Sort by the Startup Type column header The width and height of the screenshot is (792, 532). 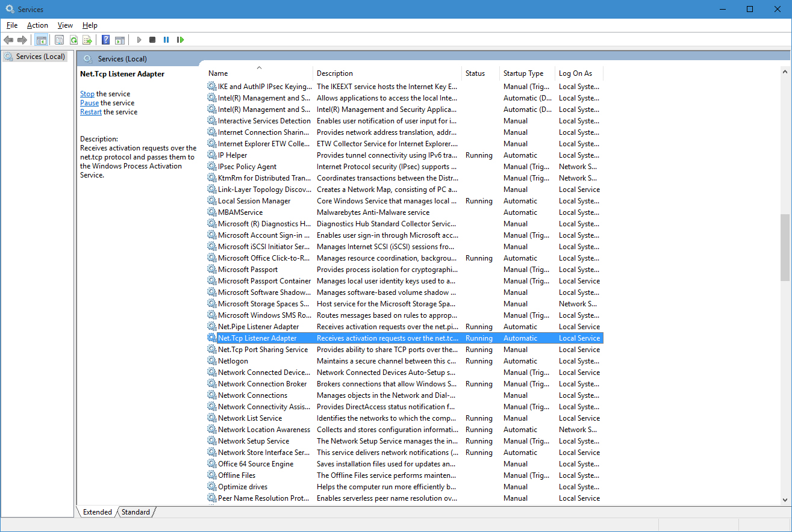pyautogui.click(x=523, y=73)
